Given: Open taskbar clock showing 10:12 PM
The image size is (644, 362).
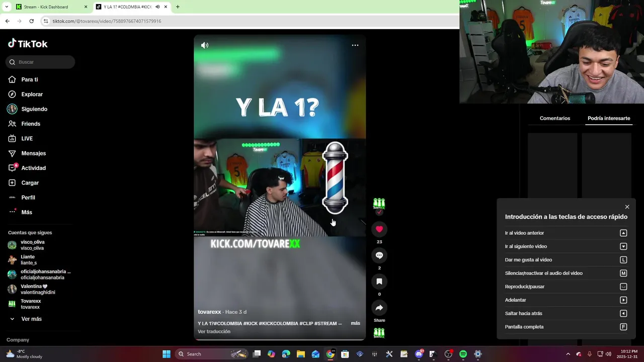Looking at the screenshot, I should [628, 354].
